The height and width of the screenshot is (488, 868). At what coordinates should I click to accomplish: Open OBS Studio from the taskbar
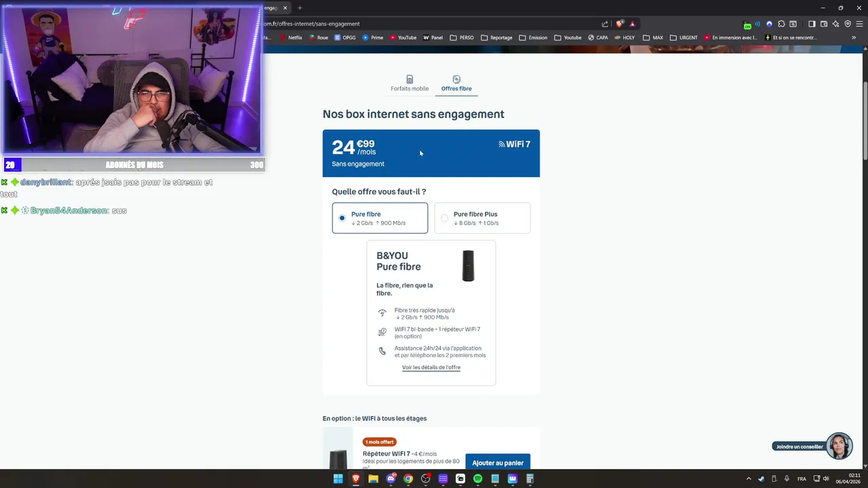coord(425,479)
